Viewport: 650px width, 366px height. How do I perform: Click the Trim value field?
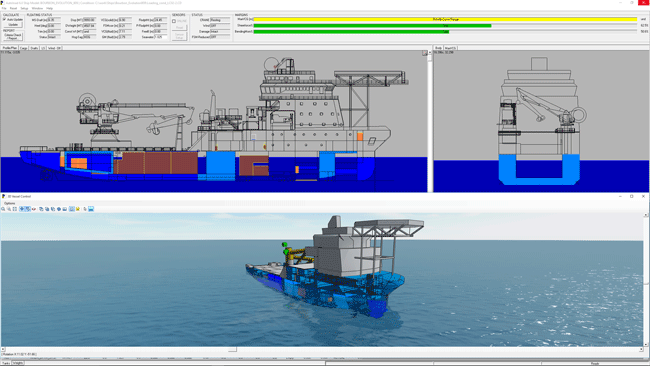click(x=54, y=31)
